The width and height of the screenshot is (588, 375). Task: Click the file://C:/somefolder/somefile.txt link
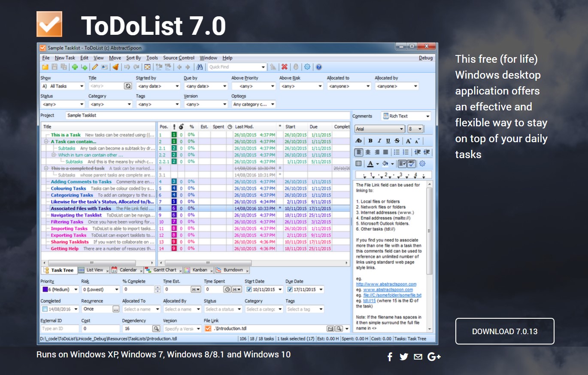392,296
